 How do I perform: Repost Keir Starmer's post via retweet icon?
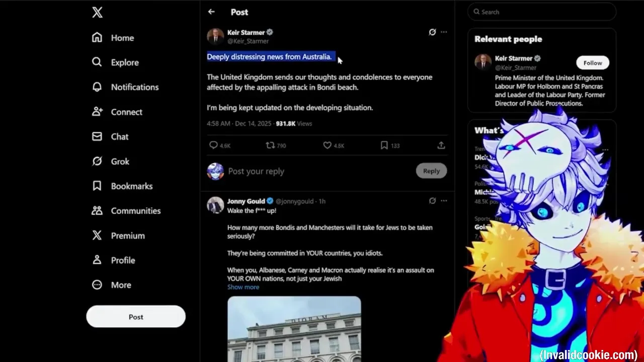(x=270, y=145)
